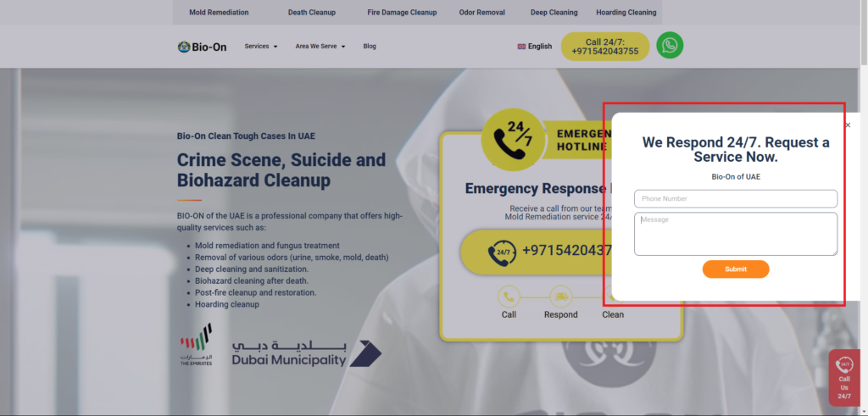Click 'Bio-On Clean Tough Cases In UAE' text

[247, 136]
